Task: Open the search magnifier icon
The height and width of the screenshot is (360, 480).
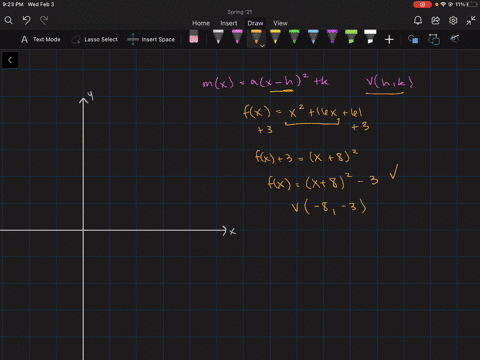Action: pos(9,21)
